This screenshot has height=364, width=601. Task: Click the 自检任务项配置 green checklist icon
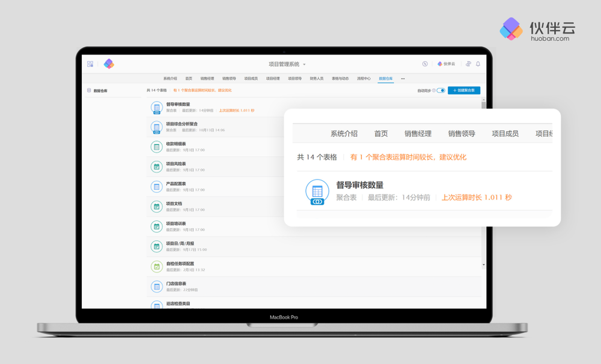(156, 266)
